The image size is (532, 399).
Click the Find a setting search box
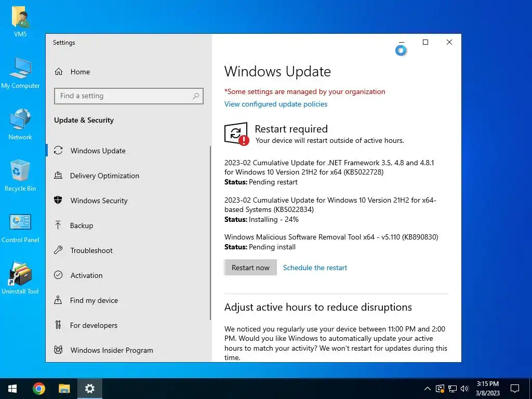coord(129,96)
